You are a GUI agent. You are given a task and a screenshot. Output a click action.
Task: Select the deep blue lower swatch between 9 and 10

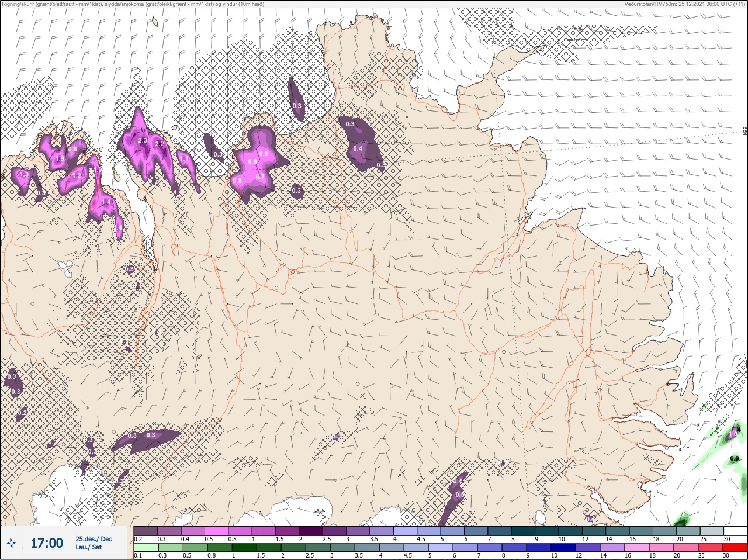tap(539, 548)
